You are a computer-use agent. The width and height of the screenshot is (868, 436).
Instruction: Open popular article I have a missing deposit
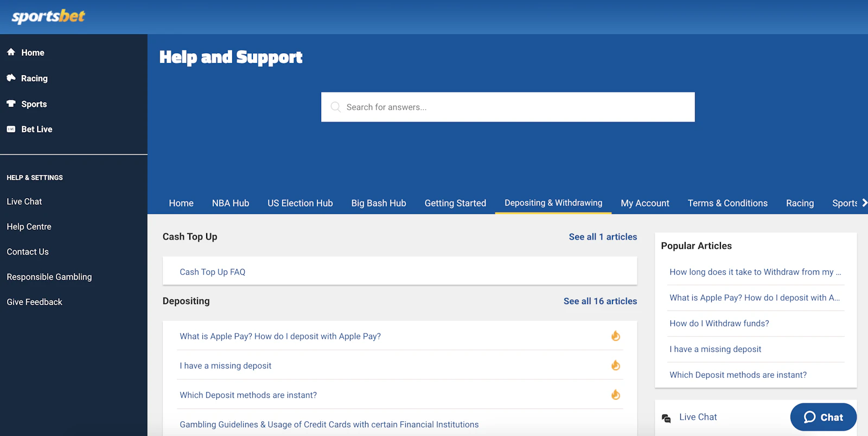(x=716, y=349)
